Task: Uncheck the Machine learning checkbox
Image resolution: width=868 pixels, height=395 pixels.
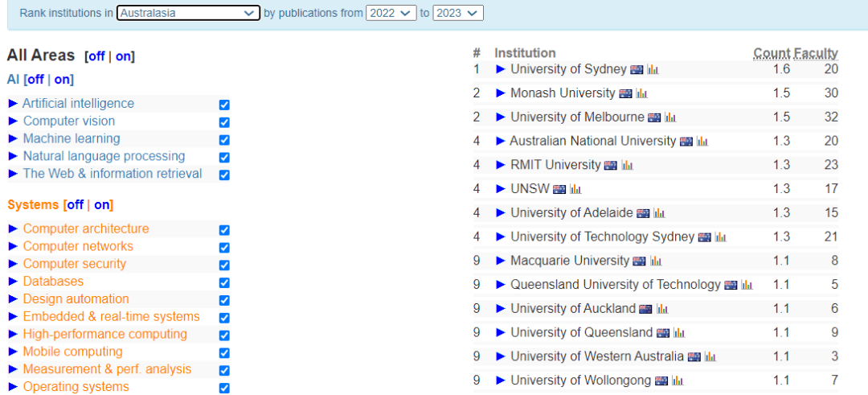Action: (x=224, y=140)
